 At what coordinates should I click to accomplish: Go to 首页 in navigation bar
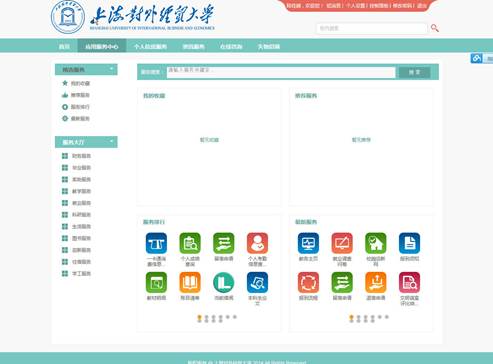click(x=64, y=46)
